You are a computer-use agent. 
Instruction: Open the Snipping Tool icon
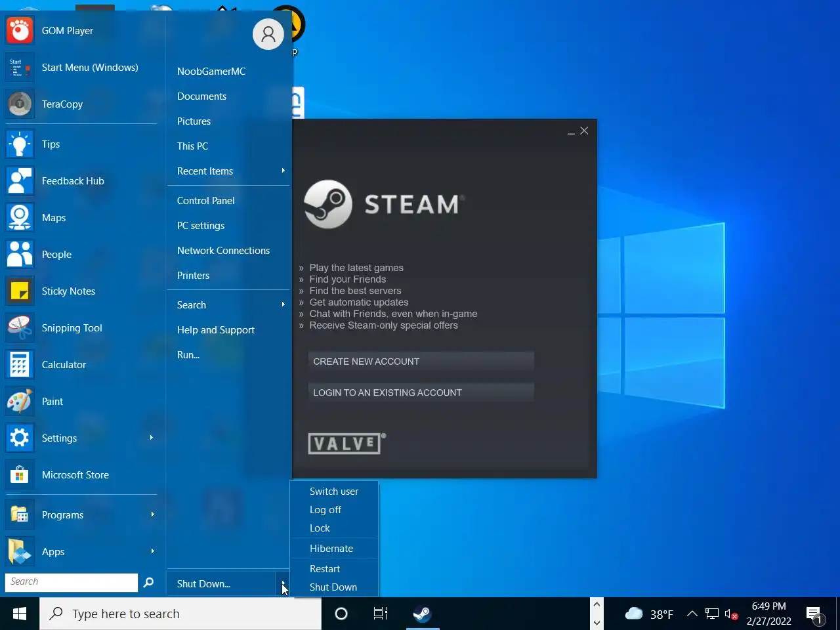pyautogui.click(x=20, y=327)
